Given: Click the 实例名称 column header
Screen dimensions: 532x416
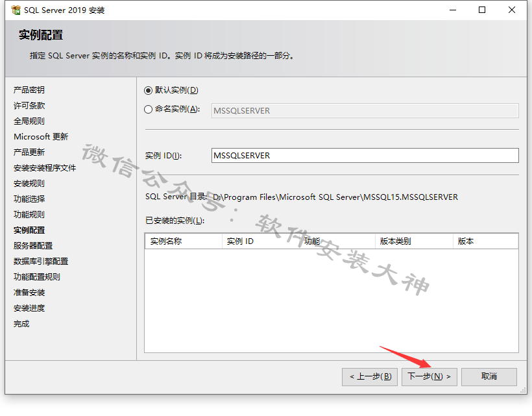Looking at the screenshot, I should coord(183,241).
